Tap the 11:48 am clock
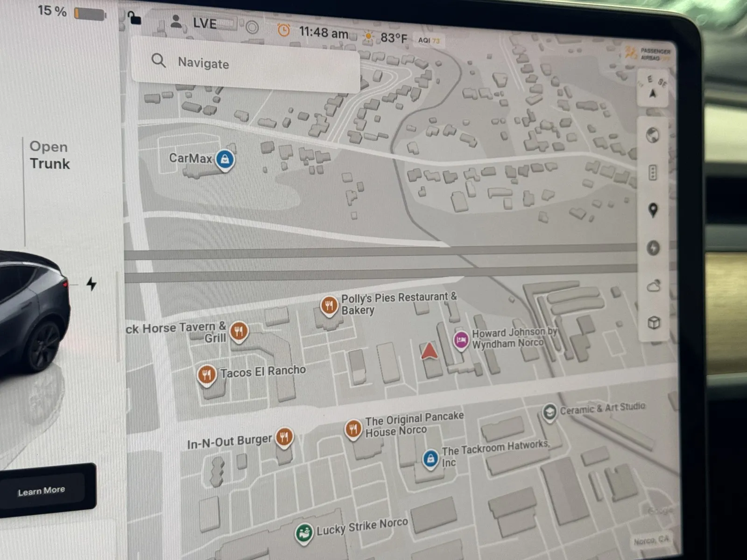The image size is (747, 560). click(324, 33)
